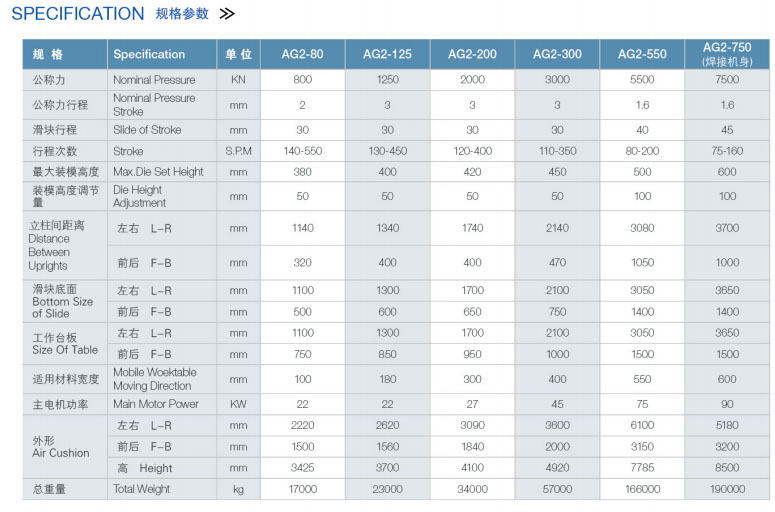The image size is (775, 512).
Task: Click the Main Motor Power row label
Action: click(x=155, y=404)
